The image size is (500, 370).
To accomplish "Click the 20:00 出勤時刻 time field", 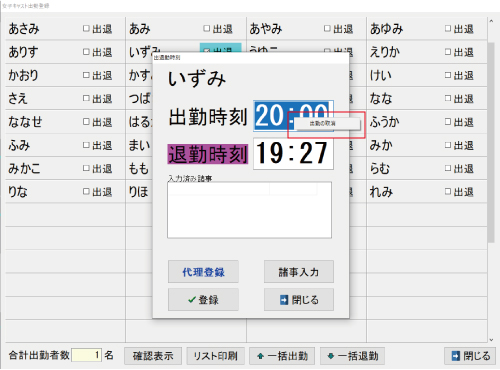I will click(293, 115).
